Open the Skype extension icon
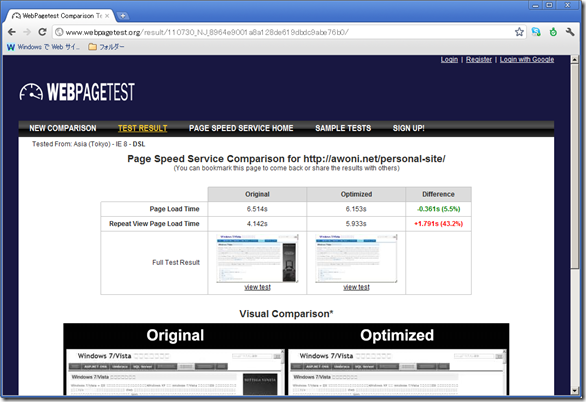The width and height of the screenshot is (586, 402). tap(536, 32)
